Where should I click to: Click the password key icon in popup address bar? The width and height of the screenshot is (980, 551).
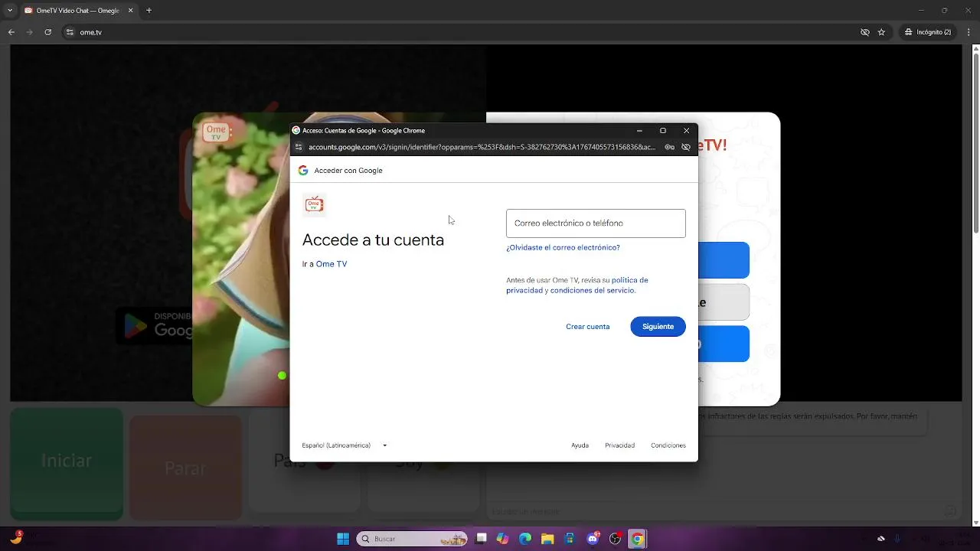point(669,147)
